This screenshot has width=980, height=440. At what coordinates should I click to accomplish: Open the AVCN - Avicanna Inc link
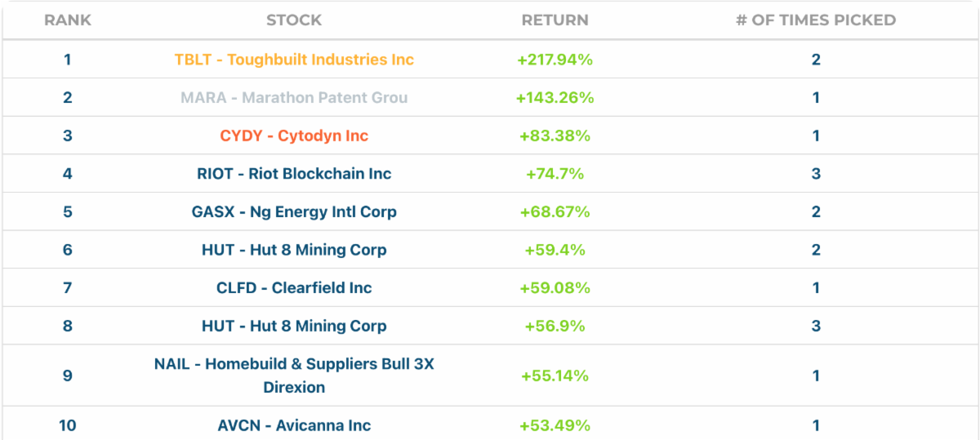coord(294,425)
